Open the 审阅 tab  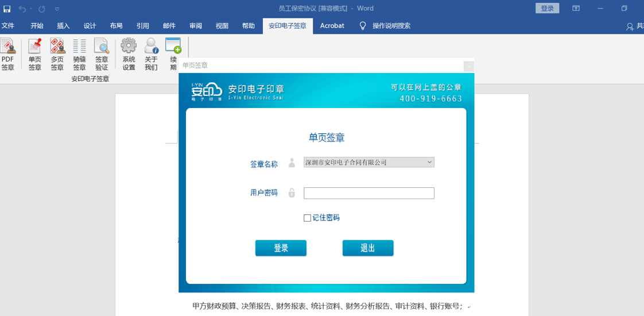[x=196, y=26]
